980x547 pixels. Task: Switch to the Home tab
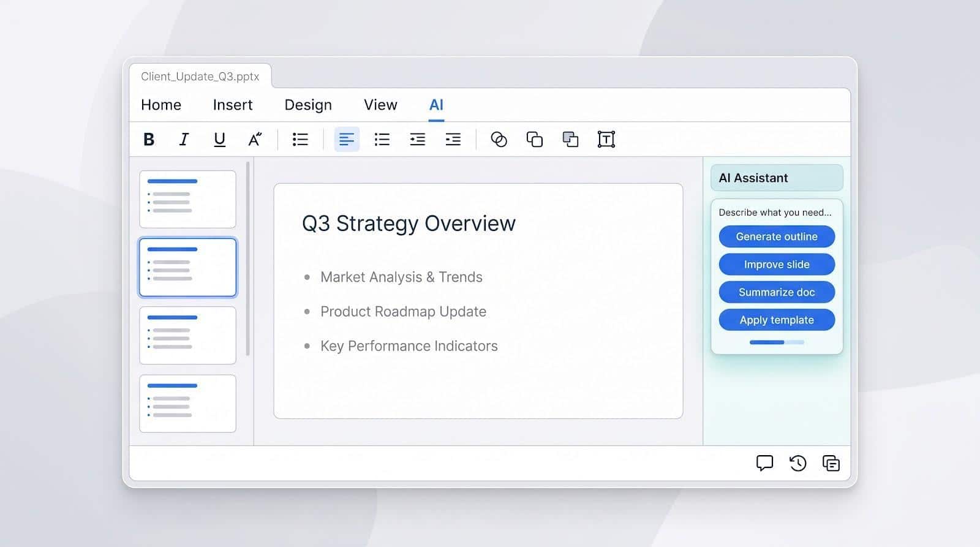(x=161, y=105)
